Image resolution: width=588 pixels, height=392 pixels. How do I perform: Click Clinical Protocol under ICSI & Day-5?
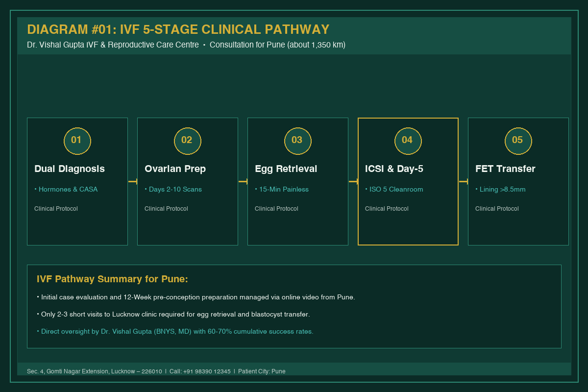[x=387, y=209]
